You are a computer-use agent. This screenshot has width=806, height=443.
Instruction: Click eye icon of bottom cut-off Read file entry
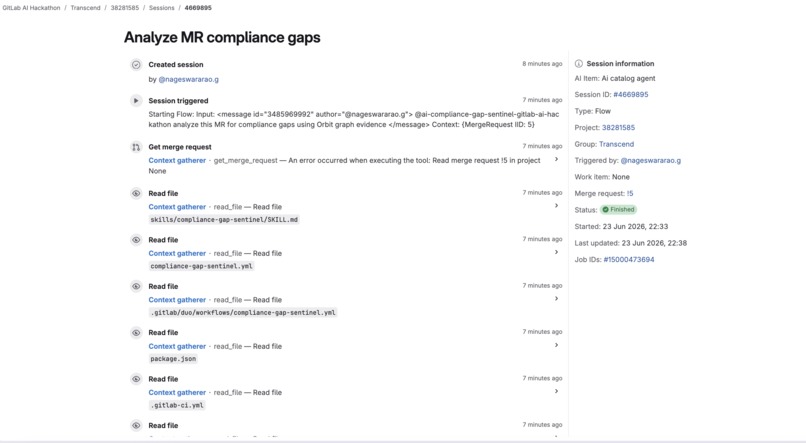point(136,426)
